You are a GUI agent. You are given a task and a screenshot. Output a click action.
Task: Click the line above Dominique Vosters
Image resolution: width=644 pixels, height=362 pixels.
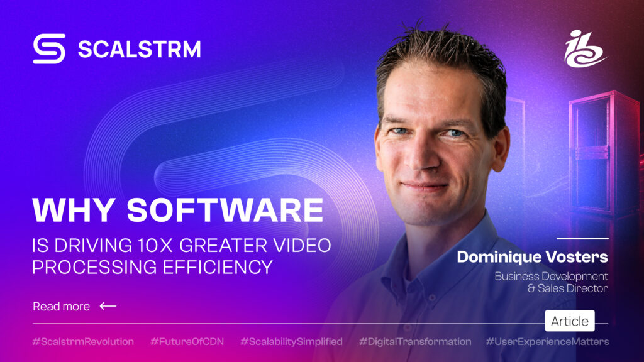[x=582, y=238]
